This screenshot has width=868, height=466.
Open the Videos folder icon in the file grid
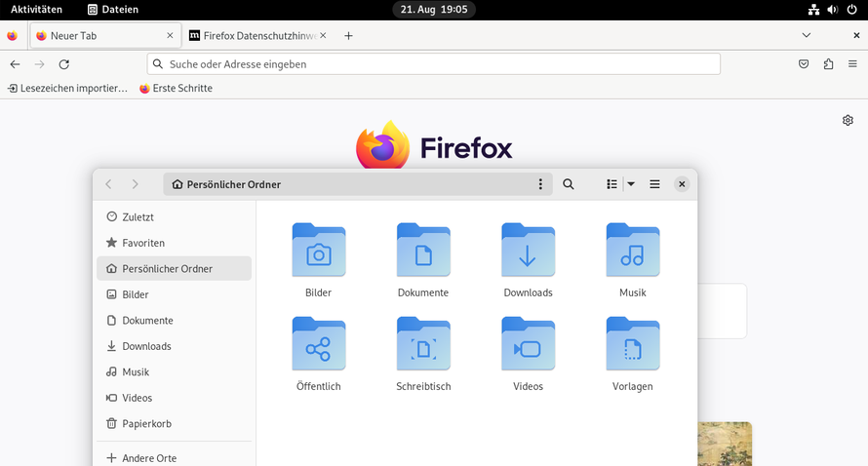pyautogui.click(x=528, y=344)
